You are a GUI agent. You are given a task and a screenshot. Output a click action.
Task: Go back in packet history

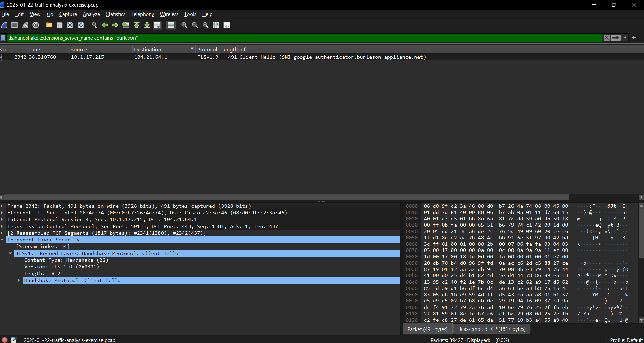(105, 25)
